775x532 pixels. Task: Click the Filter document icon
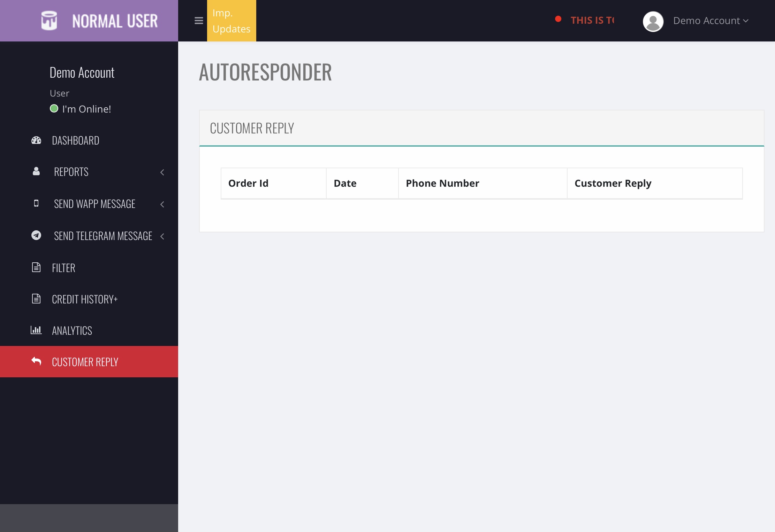(x=36, y=267)
